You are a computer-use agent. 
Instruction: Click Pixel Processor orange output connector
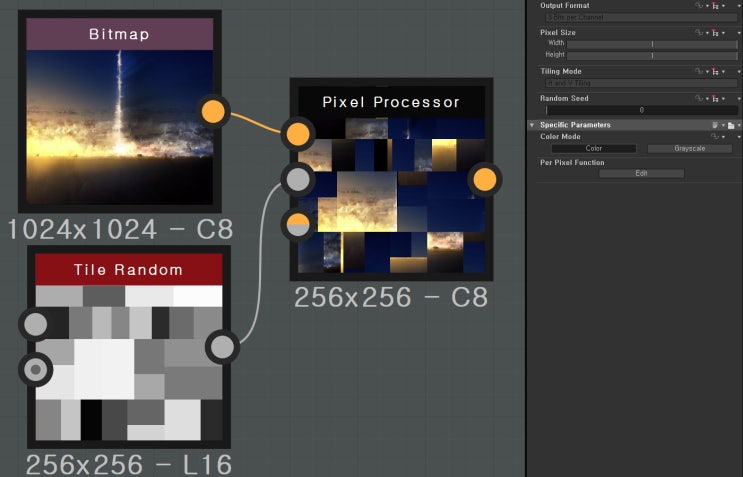tap(485, 180)
